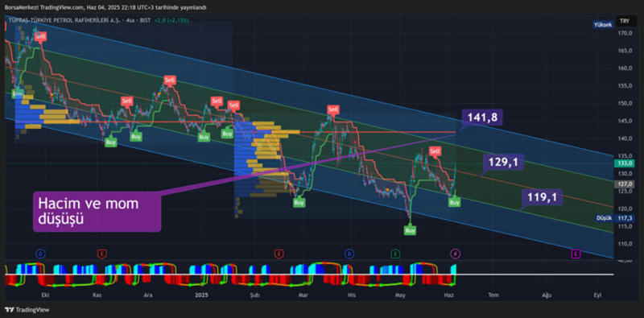The height and width of the screenshot is (318, 644).
Task: Click the Yüksek high price label
Action: (x=603, y=25)
